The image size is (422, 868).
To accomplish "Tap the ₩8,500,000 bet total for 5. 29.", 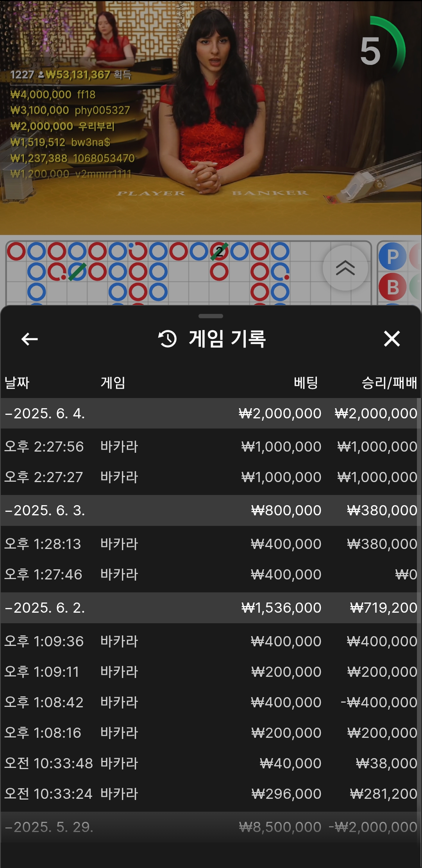I will [x=280, y=827].
